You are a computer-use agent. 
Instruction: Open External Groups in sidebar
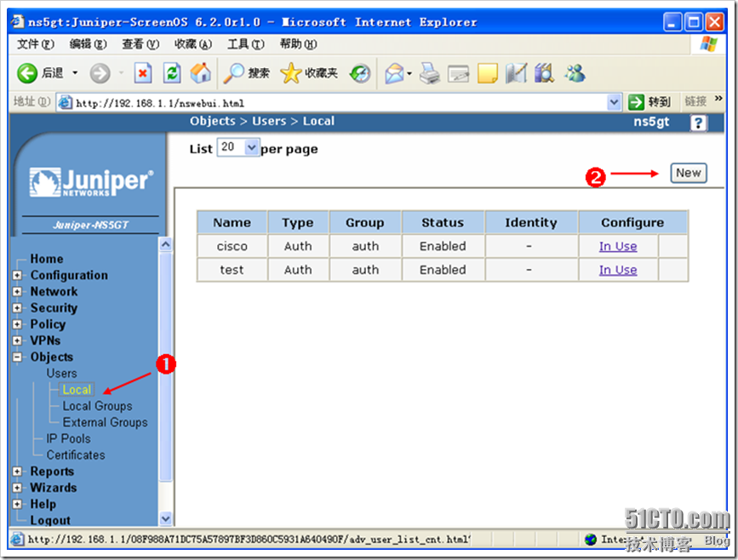[x=105, y=423]
